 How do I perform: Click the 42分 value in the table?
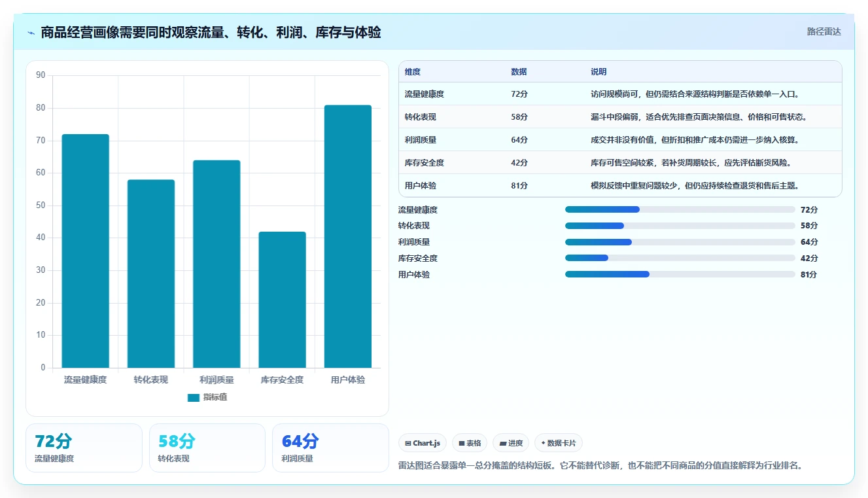519,163
